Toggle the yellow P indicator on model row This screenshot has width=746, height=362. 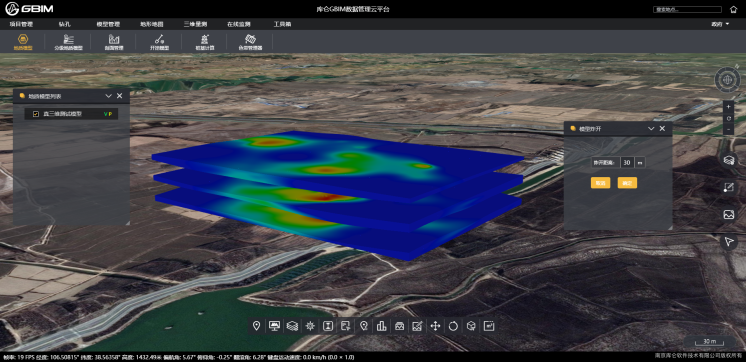pos(110,114)
